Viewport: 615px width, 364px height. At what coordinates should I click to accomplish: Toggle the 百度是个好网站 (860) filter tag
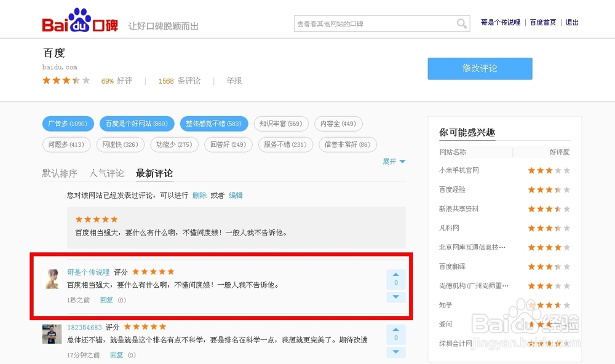click(137, 124)
